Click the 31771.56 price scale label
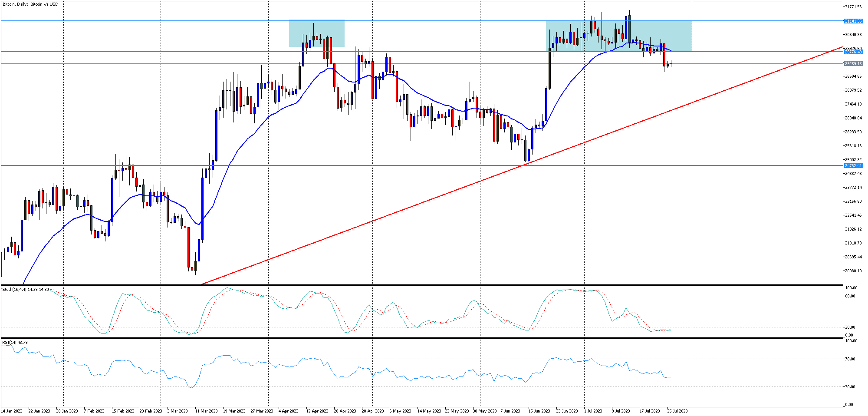The image size is (868, 416). coord(853,7)
